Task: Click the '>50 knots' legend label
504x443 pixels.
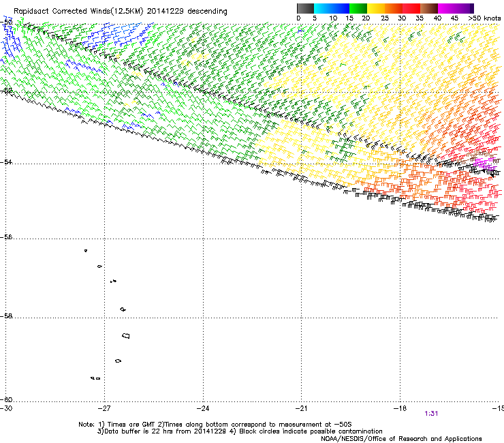Action: point(484,18)
